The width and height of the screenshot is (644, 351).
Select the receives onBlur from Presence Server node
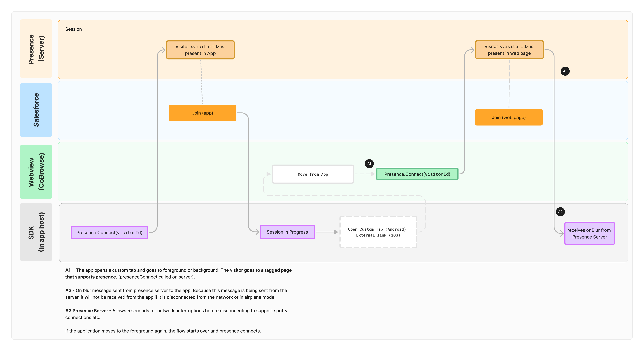tap(590, 233)
